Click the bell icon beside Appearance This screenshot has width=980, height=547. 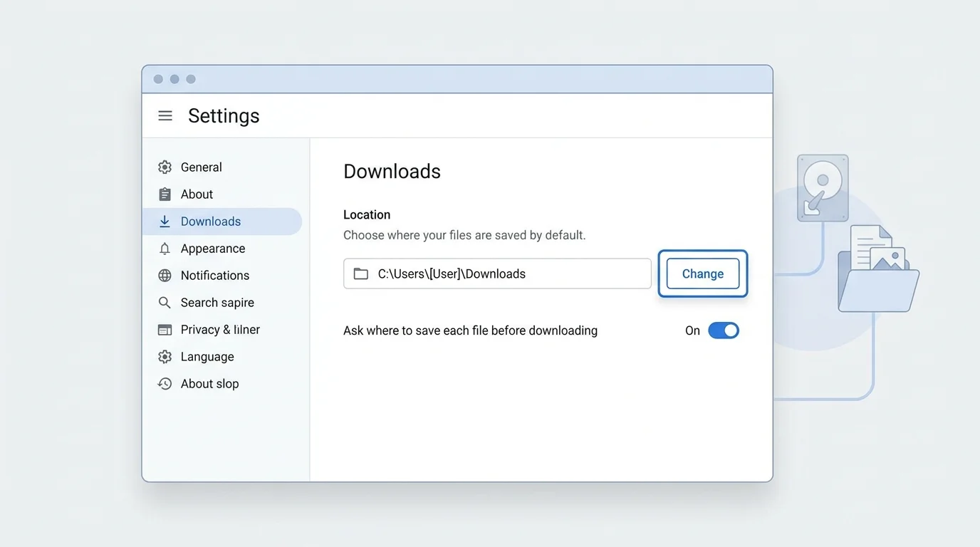[165, 249]
